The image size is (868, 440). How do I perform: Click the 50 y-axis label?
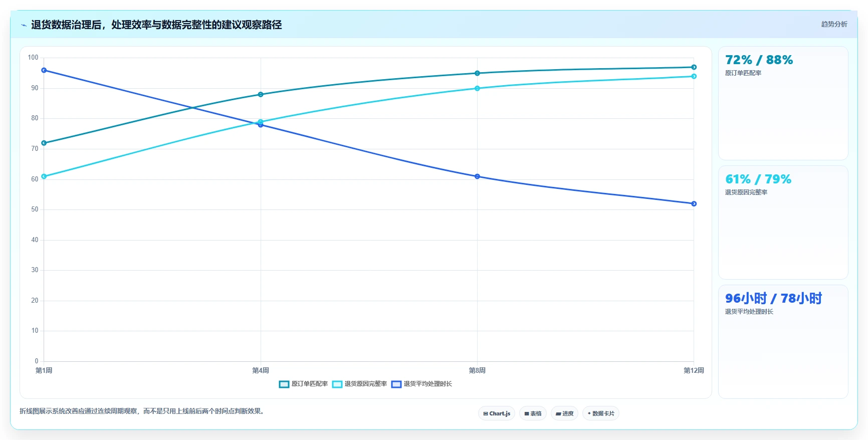(x=35, y=209)
